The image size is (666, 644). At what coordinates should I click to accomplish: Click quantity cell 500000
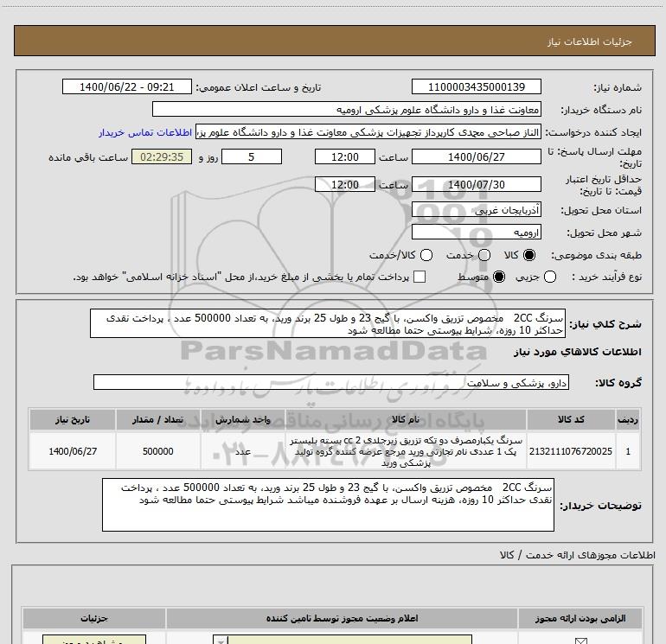click(x=158, y=451)
